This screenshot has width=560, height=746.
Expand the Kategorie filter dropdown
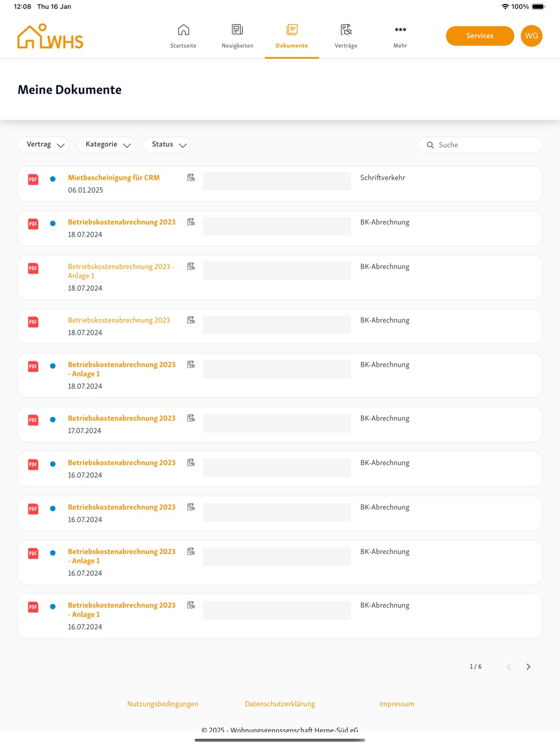(106, 145)
